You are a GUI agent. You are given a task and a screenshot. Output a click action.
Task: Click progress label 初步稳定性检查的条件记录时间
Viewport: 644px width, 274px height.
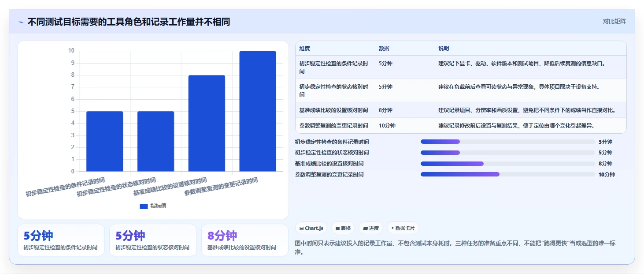pyautogui.click(x=332, y=142)
